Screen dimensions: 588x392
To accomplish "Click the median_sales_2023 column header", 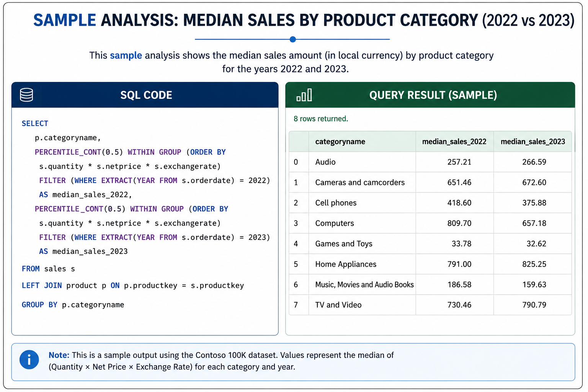I will click(533, 142).
